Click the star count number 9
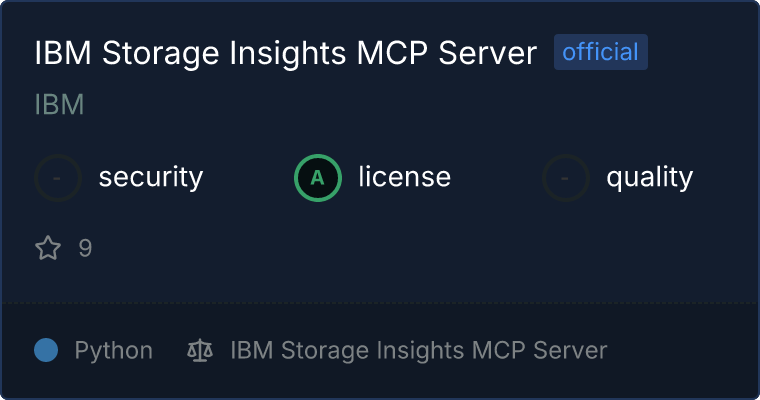Viewport: 760px width, 400px height. point(85,248)
